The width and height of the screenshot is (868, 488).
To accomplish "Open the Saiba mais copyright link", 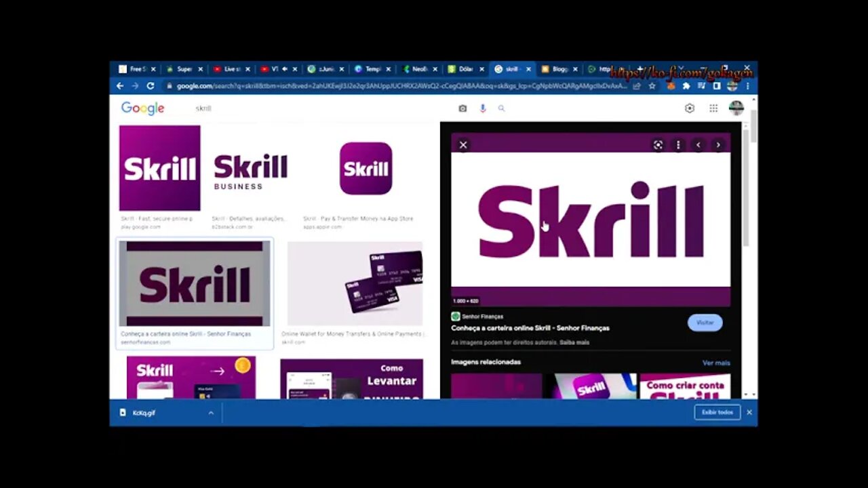I will [574, 342].
